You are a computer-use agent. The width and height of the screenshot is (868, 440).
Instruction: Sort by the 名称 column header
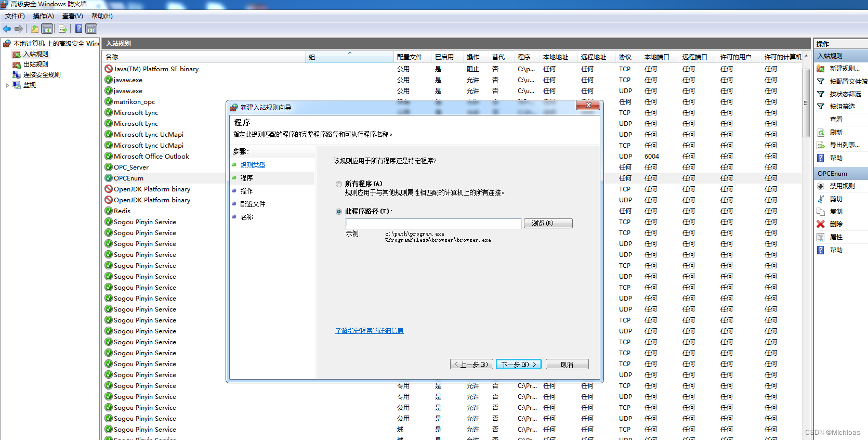204,57
